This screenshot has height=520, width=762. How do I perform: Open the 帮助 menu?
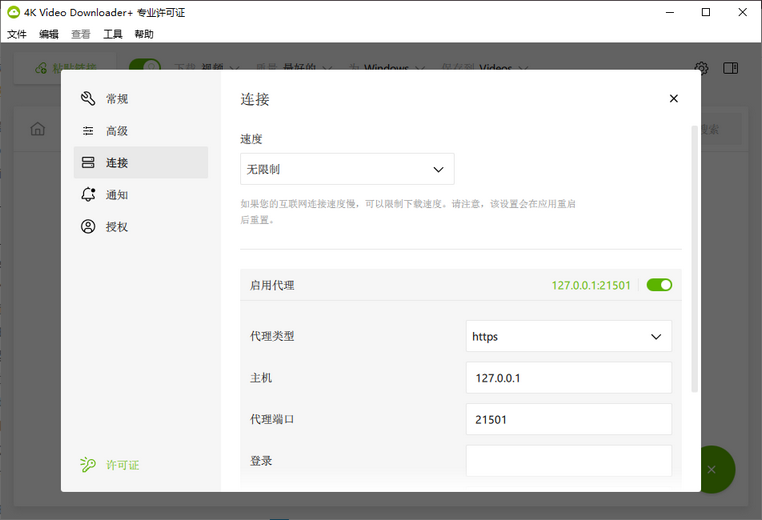[144, 34]
